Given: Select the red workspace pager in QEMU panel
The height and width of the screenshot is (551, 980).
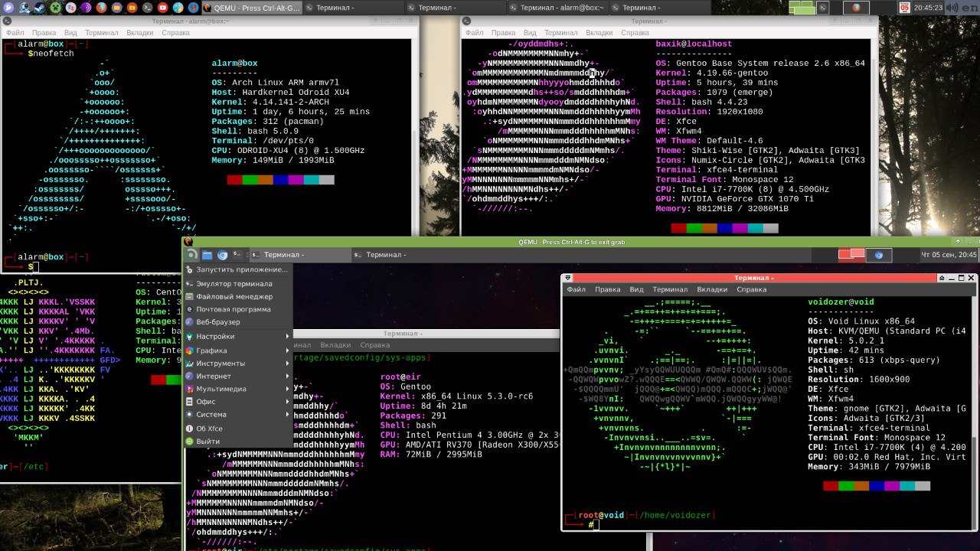Looking at the screenshot, I should click(851, 254).
